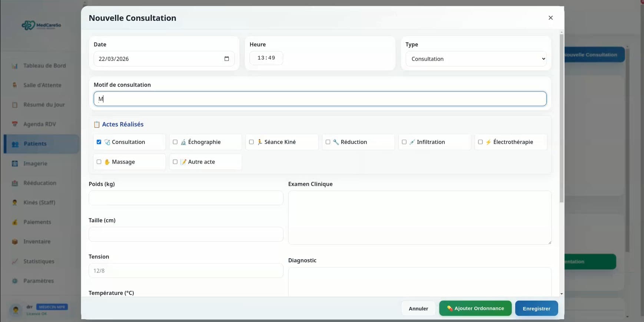
Task: Click the Imagerie sidebar icon
Action: [15, 163]
